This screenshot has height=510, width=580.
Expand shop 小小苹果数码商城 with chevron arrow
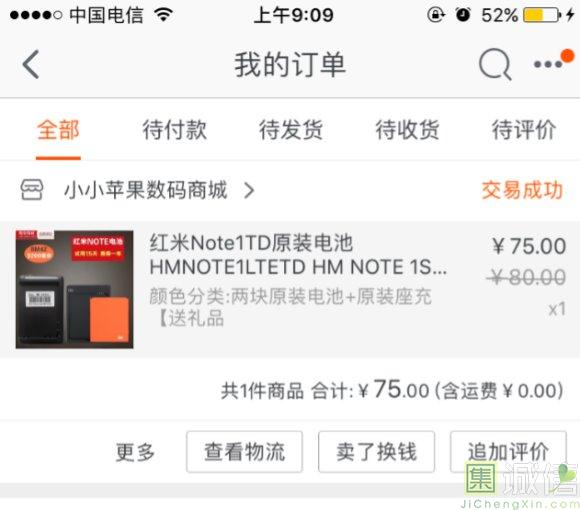[249, 190]
